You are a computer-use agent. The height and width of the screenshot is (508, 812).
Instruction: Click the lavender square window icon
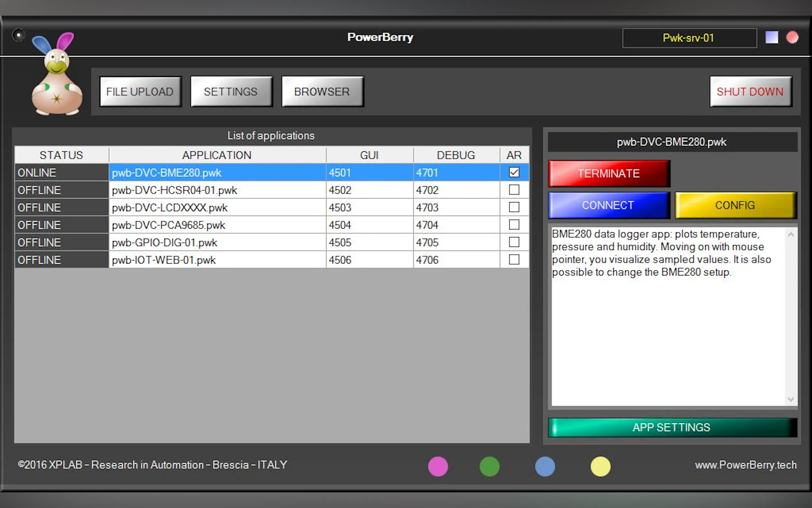point(771,37)
